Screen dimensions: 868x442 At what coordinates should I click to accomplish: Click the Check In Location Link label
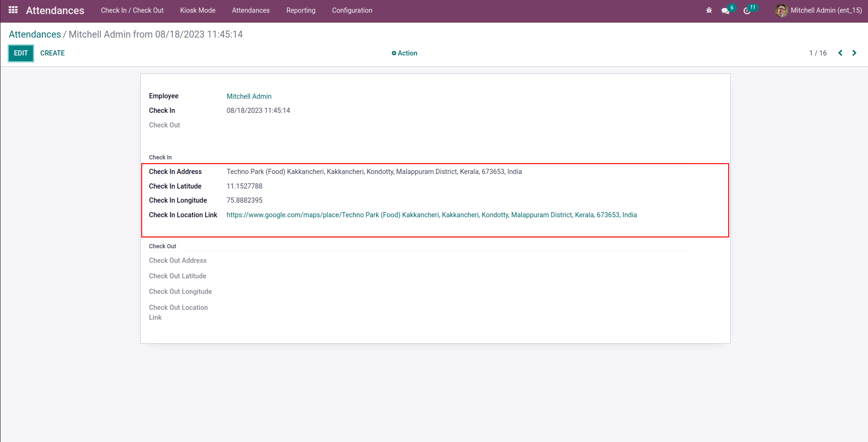coord(183,215)
